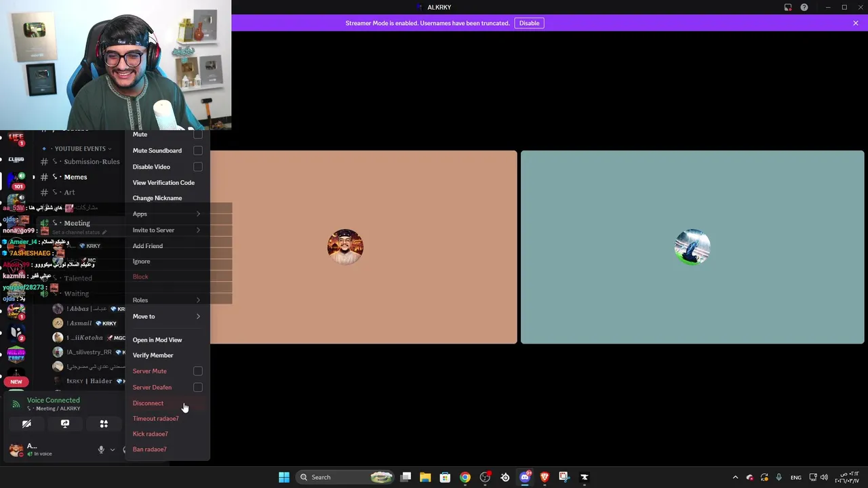Open microphone input options arrow
Image resolution: width=868 pixels, height=488 pixels.
click(x=113, y=449)
